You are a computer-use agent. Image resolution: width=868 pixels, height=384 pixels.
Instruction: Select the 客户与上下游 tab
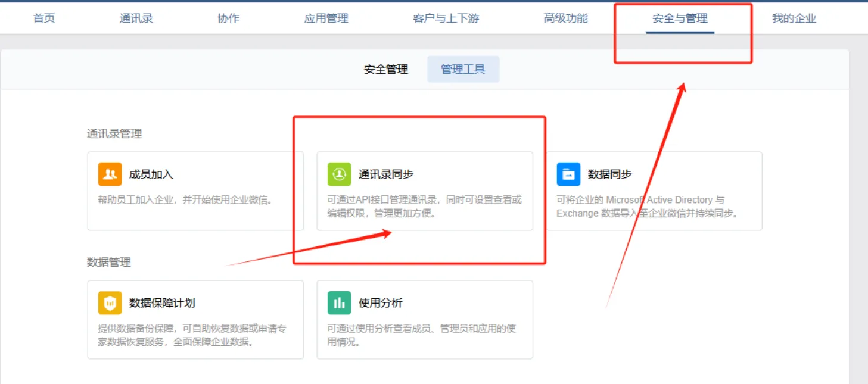446,18
